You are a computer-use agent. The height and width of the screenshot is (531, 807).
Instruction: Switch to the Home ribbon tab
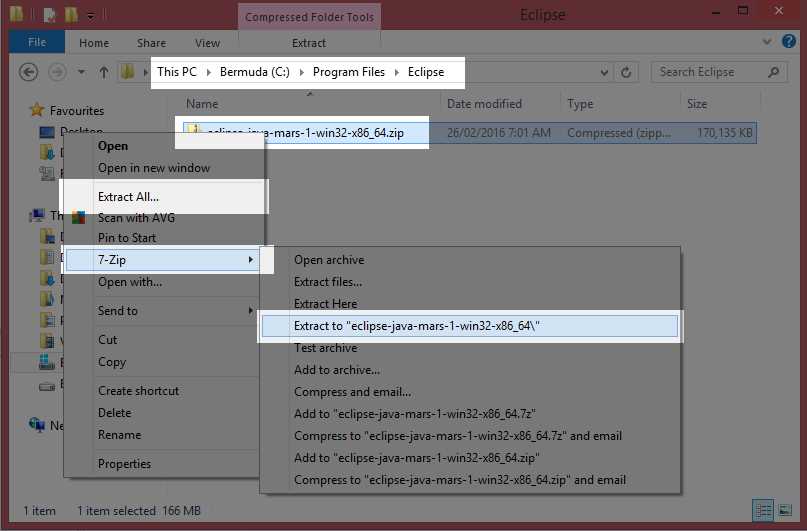(94, 43)
